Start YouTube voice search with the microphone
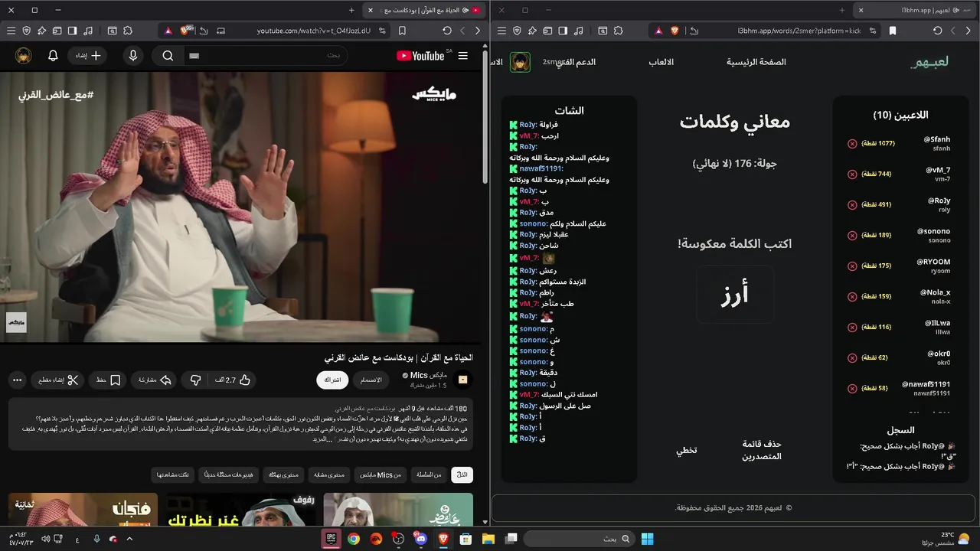The height and width of the screenshot is (551, 980). coord(133,56)
